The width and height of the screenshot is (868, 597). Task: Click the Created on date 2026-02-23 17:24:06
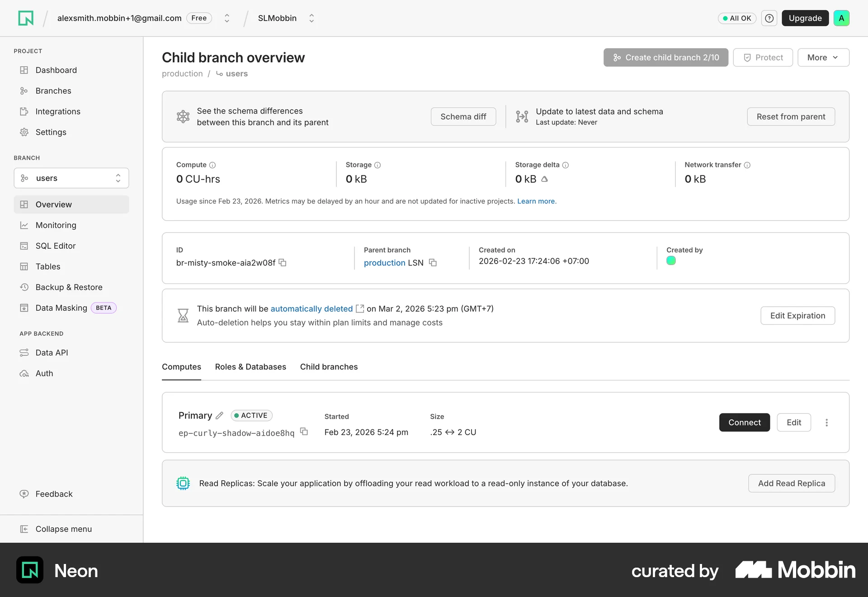click(x=534, y=261)
